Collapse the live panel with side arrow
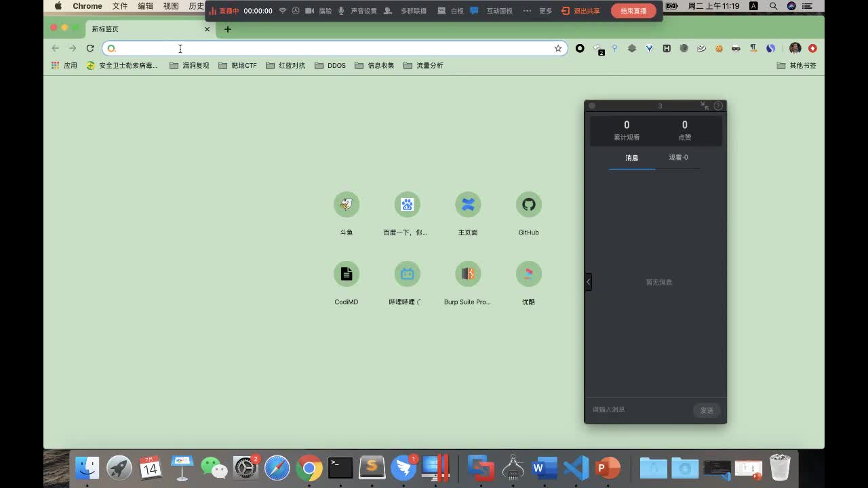 tap(589, 281)
